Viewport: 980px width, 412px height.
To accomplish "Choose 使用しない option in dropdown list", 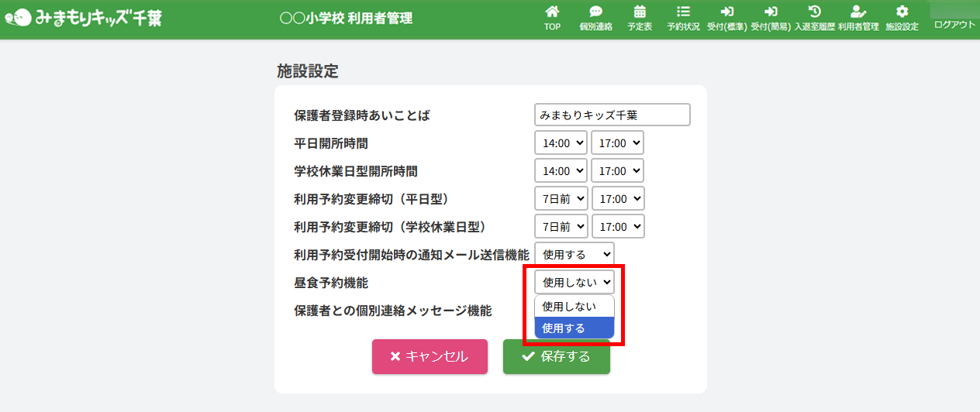I will click(x=574, y=307).
